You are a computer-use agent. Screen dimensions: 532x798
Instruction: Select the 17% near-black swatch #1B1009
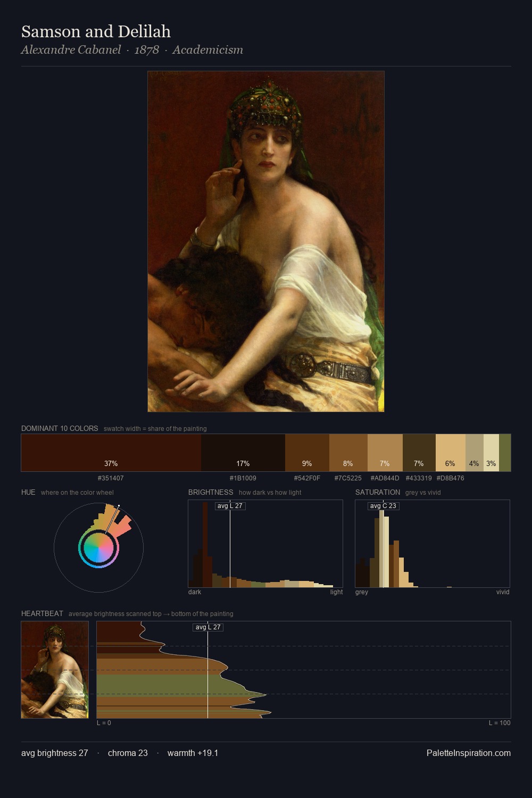[x=243, y=453]
